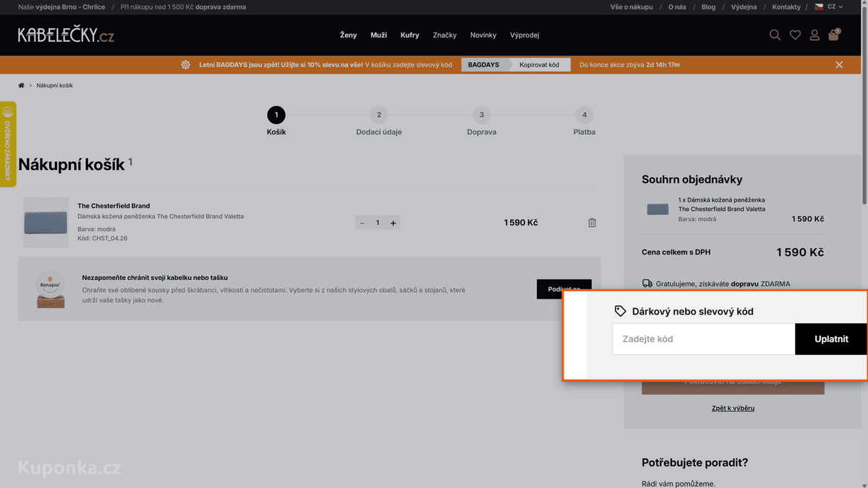Click the delivery truck icon in summary
868x488 pixels.
click(647, 283)
